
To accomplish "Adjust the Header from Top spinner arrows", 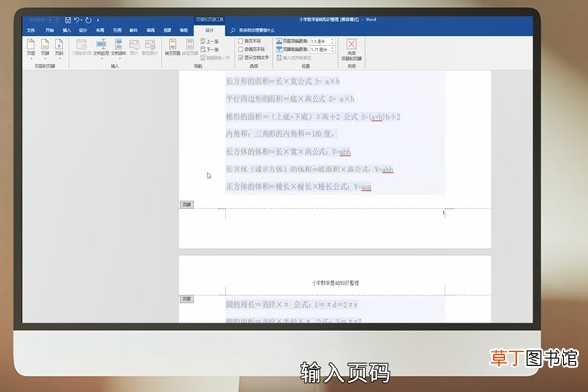I will [332, 41].
